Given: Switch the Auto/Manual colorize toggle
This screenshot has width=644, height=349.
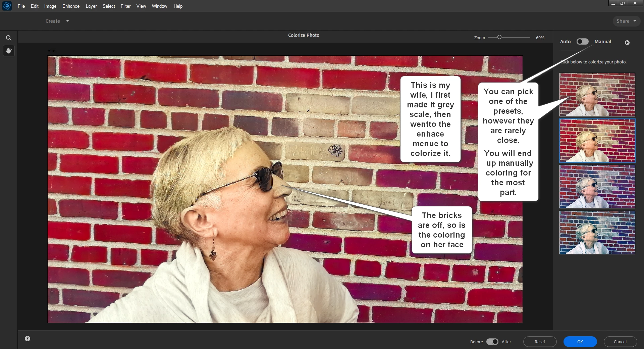Looking at the screenshot, I should coord(582,42).
